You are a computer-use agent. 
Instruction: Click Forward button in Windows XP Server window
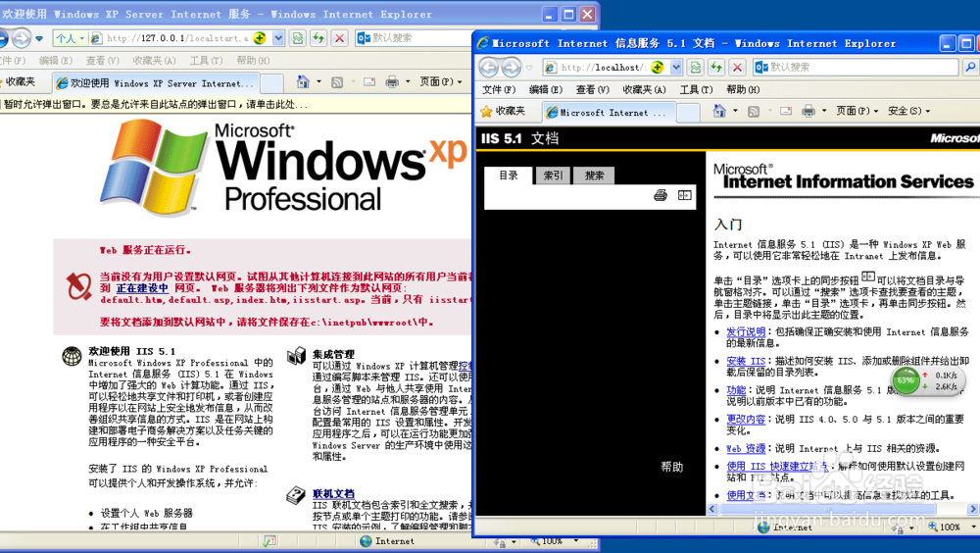[x=22, y=38]
